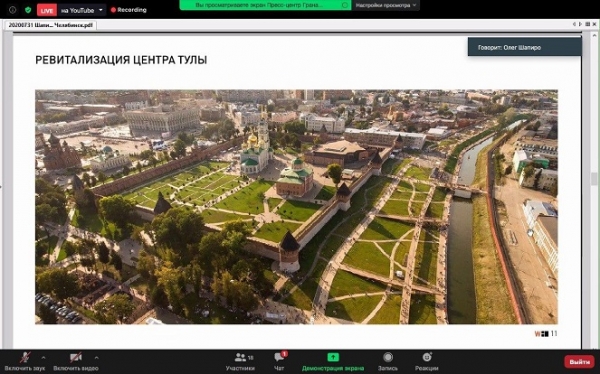
Task: Click the 'Запись' record button
Action: [x=388, y=362]
